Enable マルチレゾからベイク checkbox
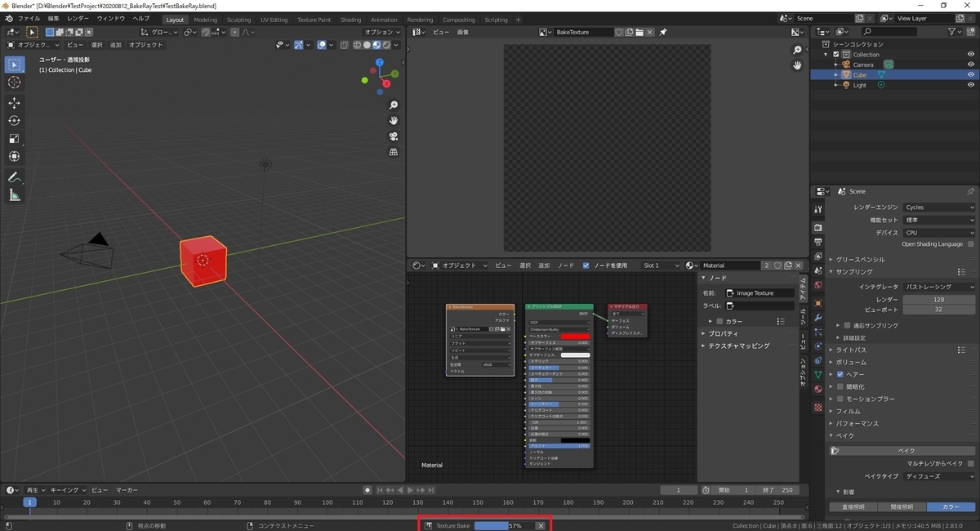This screenshot has height=531, width=980. pyautogui.click(x=970, y=463)
